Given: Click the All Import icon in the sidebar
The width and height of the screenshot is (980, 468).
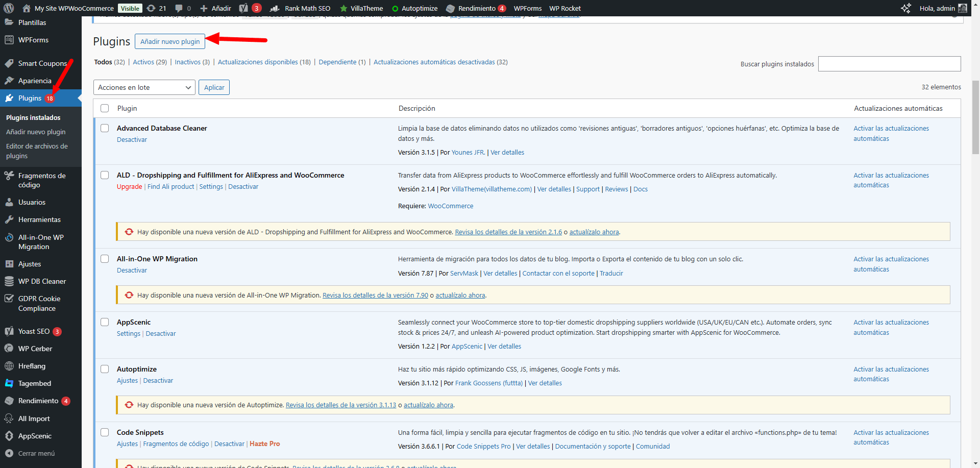Looking at the screenshot, I should click(9, 418).
